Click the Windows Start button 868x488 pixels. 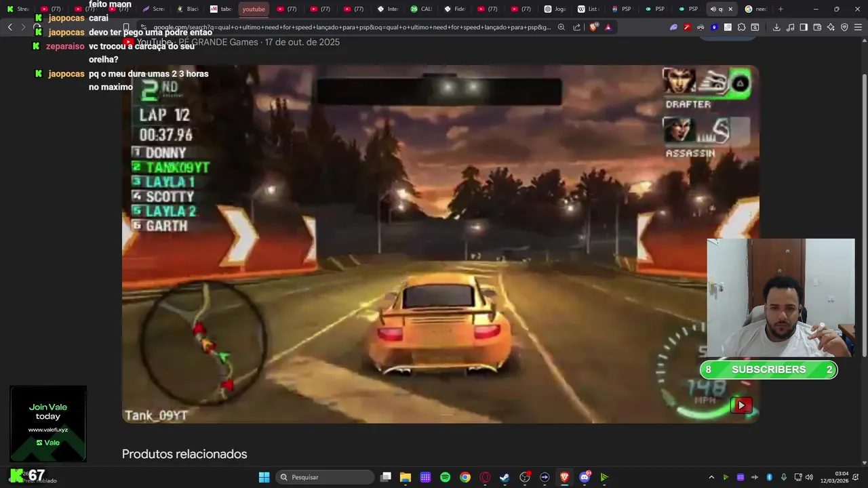(264, 477)
